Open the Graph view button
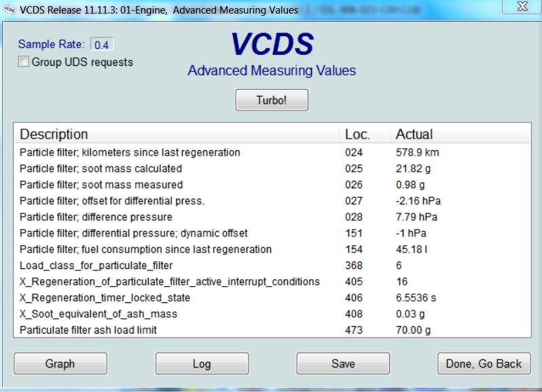 [x=60, y=363]
